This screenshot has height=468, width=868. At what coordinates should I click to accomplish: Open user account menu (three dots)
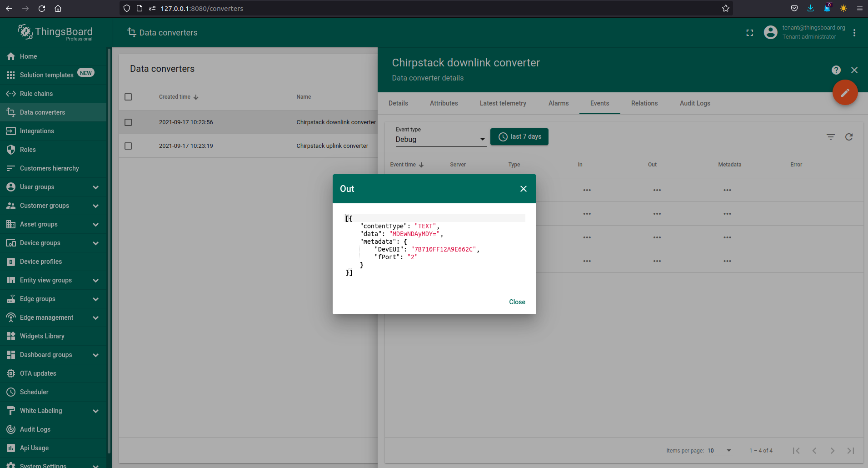(x=854, y=33)
